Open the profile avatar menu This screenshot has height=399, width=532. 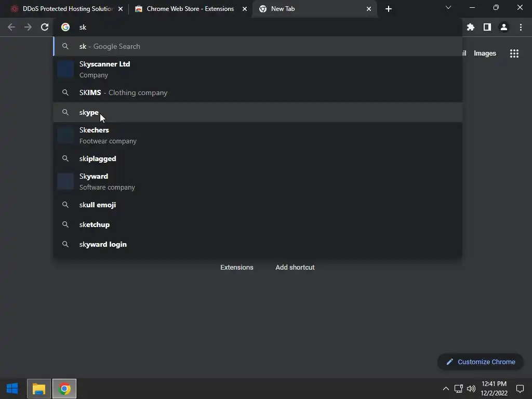tap(504, 27)
